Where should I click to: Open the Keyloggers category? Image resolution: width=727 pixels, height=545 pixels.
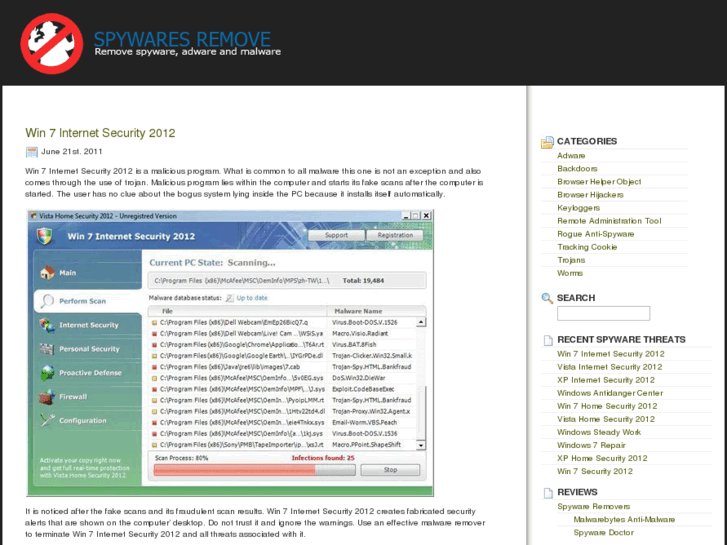click(579, 208)
